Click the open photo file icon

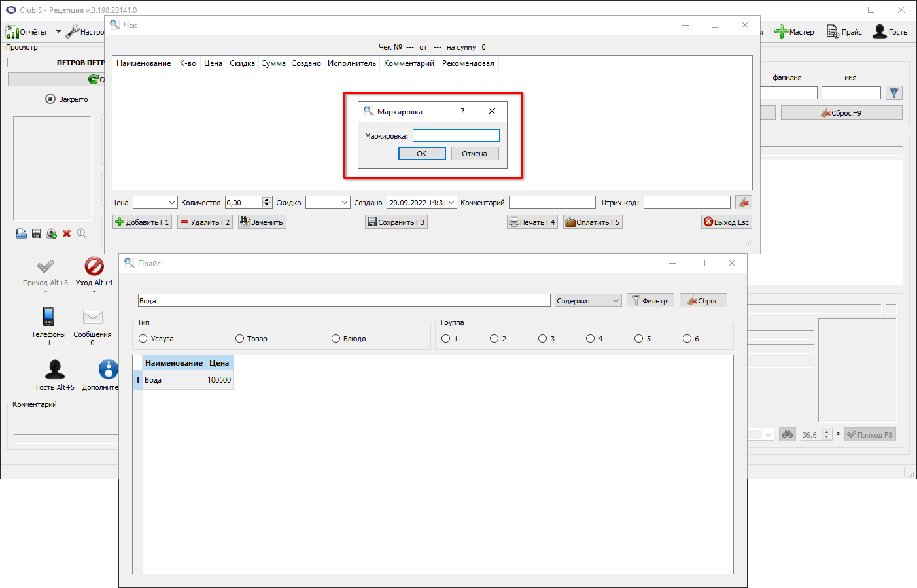(x=22, y=233)
